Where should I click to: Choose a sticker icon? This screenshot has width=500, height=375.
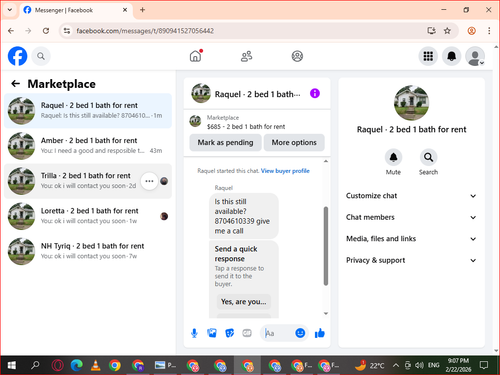(230, 333)
